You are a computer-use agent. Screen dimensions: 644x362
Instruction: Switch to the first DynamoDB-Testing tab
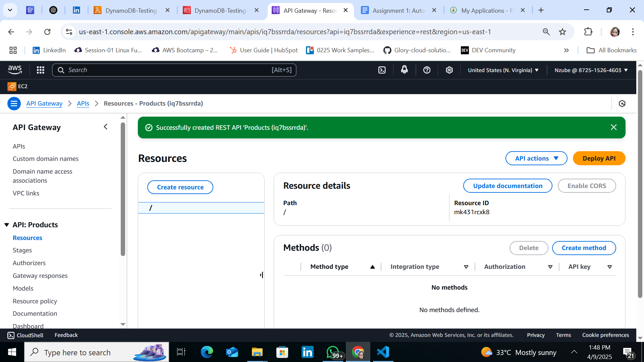[x=131, y=10]
